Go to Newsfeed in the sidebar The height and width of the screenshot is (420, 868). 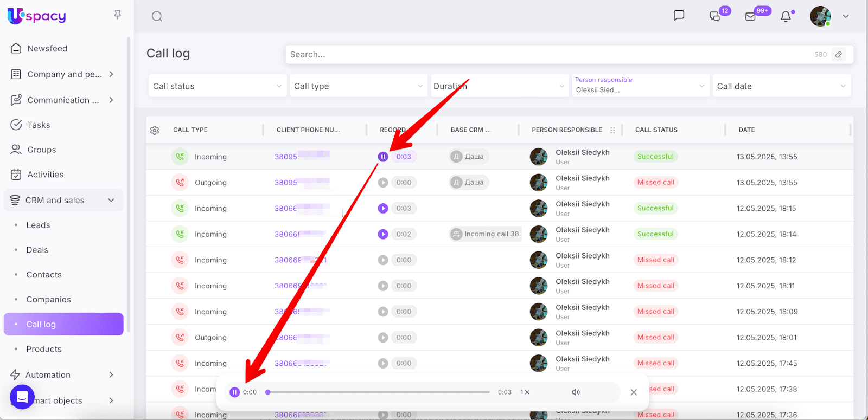click(x=47, y=48)
